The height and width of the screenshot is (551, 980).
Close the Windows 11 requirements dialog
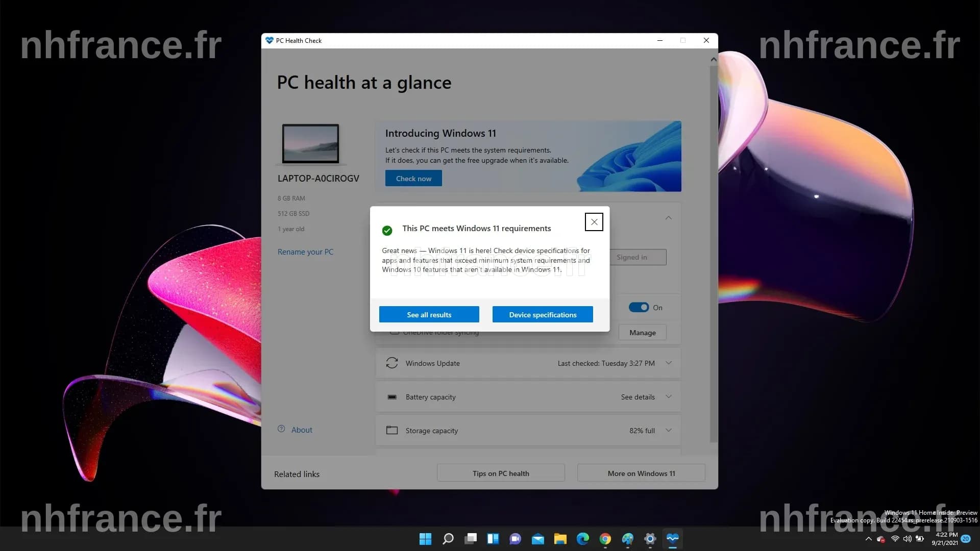pos(594,222)
